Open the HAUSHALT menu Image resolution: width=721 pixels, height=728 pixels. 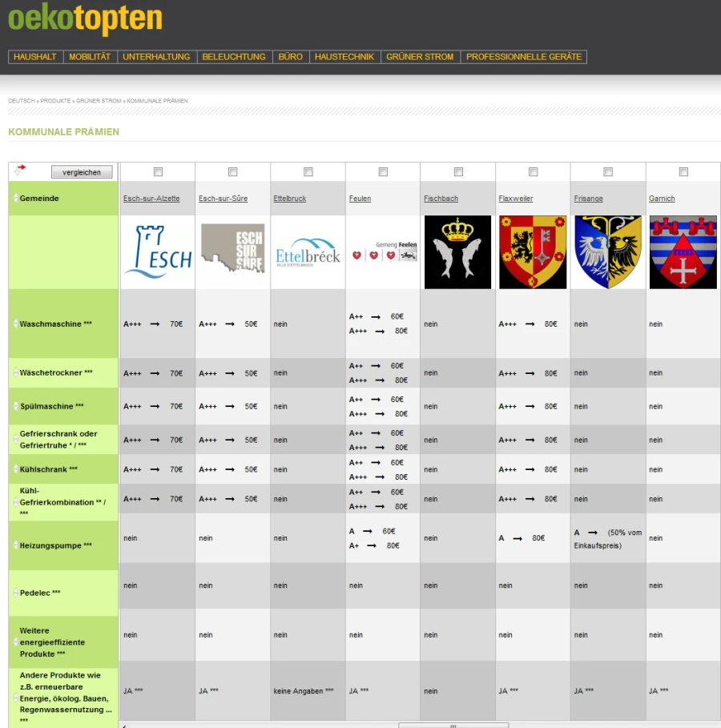click(x=35, y=57)
